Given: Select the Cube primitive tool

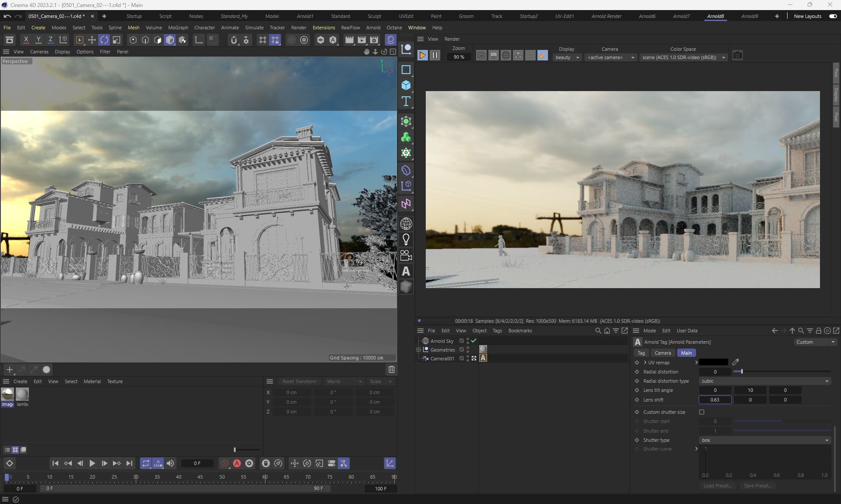Looking at the screenshot, I should pyautogui.click(x=406, y=85).
